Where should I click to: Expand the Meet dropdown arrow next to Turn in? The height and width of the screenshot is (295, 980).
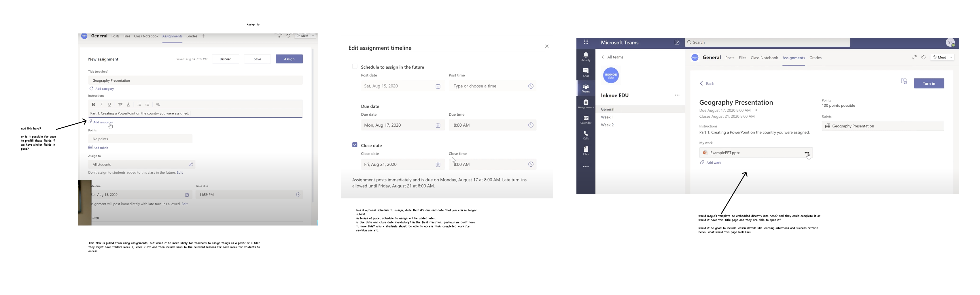point(951,57)
